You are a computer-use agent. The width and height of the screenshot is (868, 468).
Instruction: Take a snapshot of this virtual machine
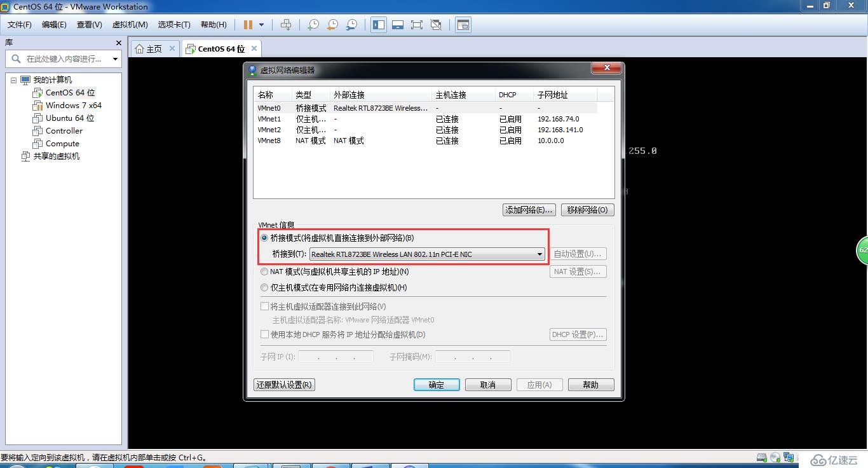point(313,25)
